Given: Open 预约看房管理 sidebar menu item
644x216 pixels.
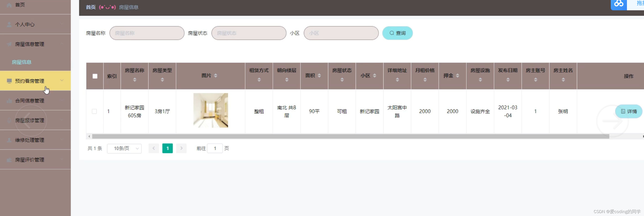Looking at the screenshot, I should coord(35,81).
